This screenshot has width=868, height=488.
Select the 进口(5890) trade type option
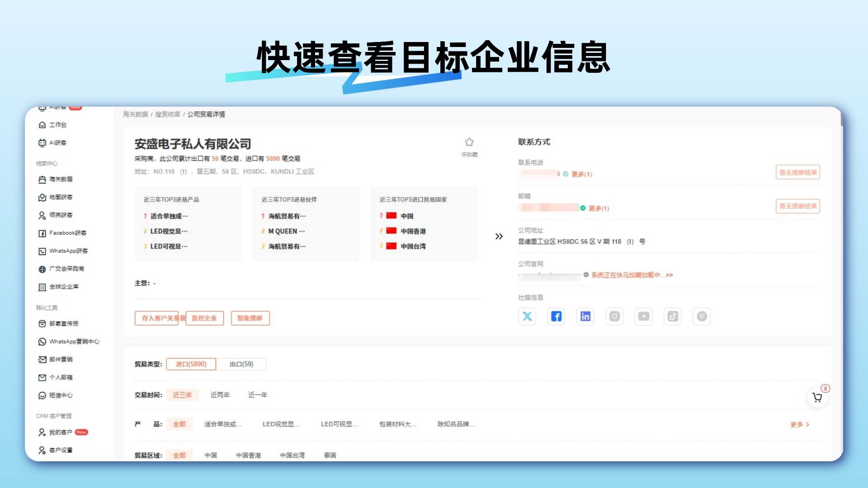click(x=191, y=364)
